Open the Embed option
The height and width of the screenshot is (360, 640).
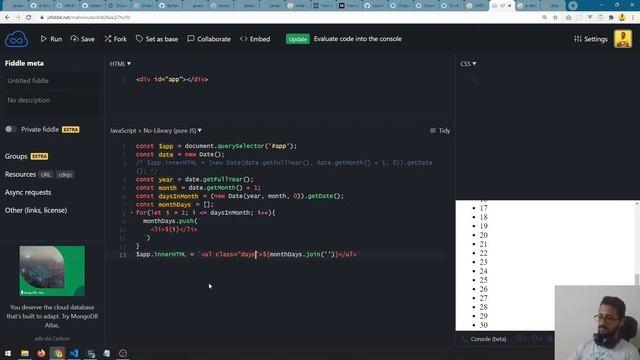pos(255,39)
